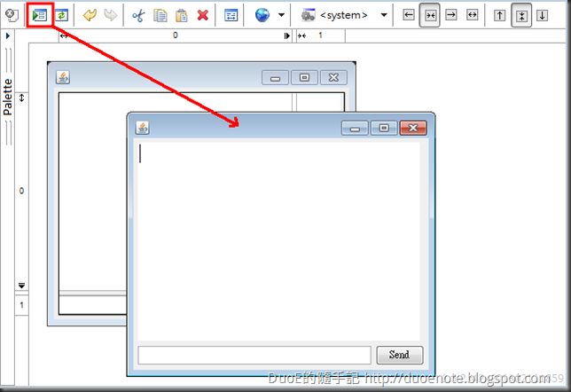Viewport: 571px width, 392px height.
Task: Set horizontal alignment to right
Action: tap(451, 15)
